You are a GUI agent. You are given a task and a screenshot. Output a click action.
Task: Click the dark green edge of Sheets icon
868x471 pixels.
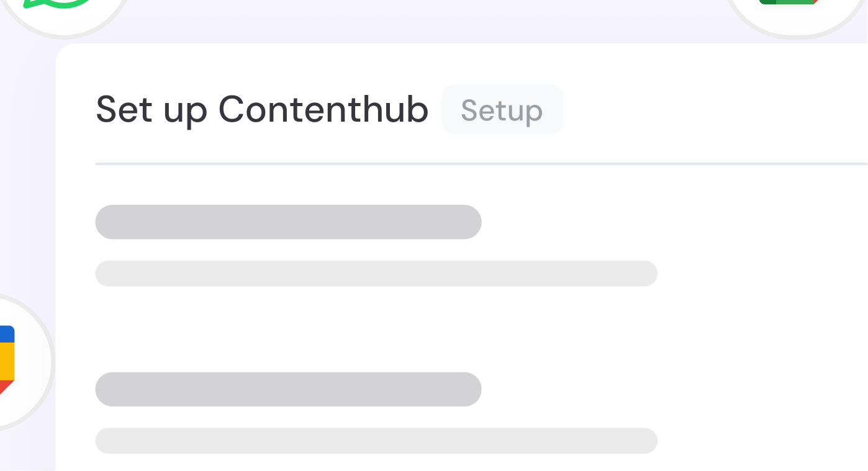[x=767, y=2]
